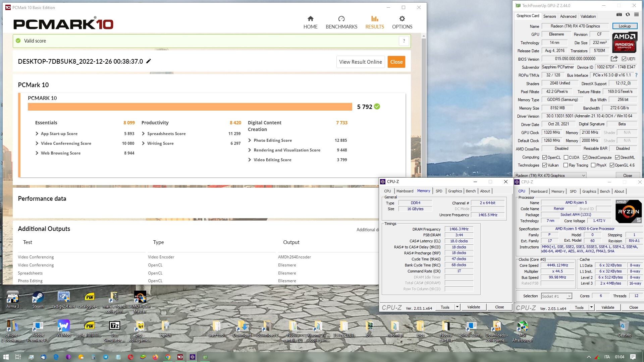Screen dimensions: 644x362
Task: Click the ITA input language indicator
Action: point(607,357)
